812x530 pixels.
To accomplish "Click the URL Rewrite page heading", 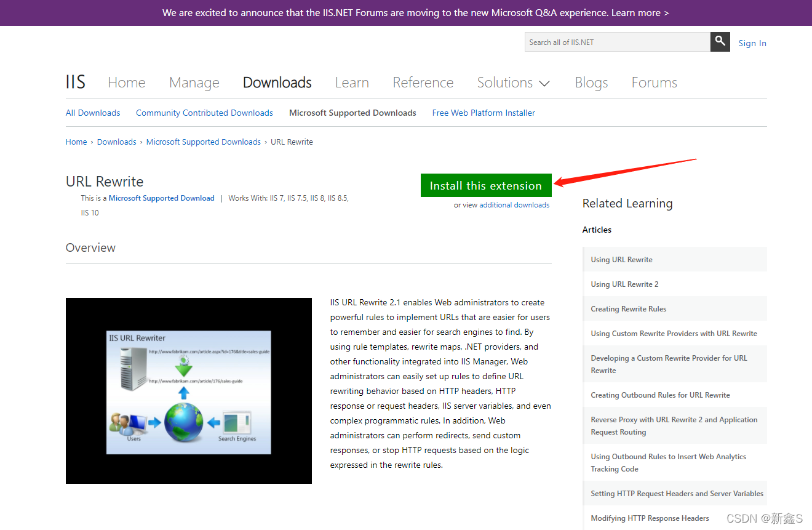I will pos(105,182).
